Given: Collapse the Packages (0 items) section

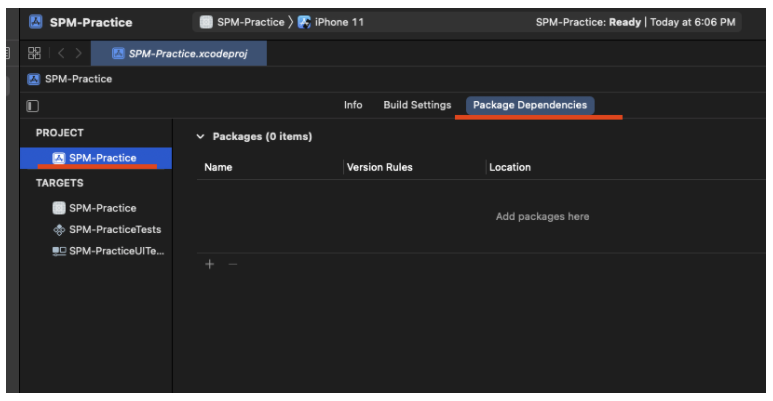Looking at the screenshot, I should coord(200,137).
